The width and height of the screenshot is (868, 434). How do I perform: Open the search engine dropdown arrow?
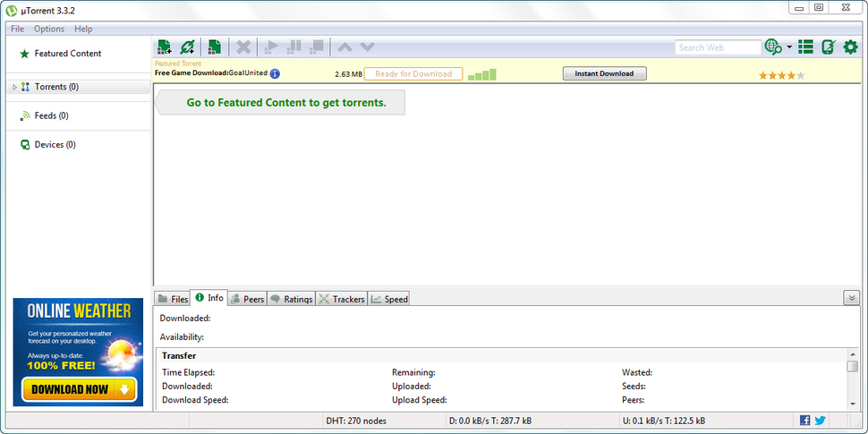coord(789,47)
